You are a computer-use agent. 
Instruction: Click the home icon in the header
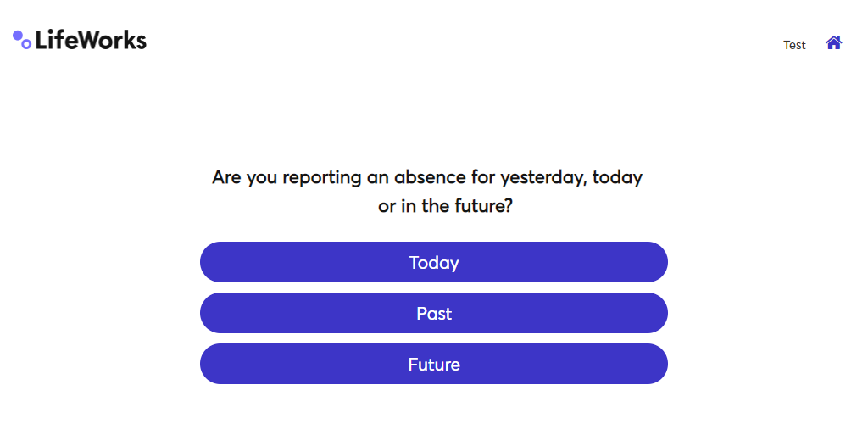[833, 42]
